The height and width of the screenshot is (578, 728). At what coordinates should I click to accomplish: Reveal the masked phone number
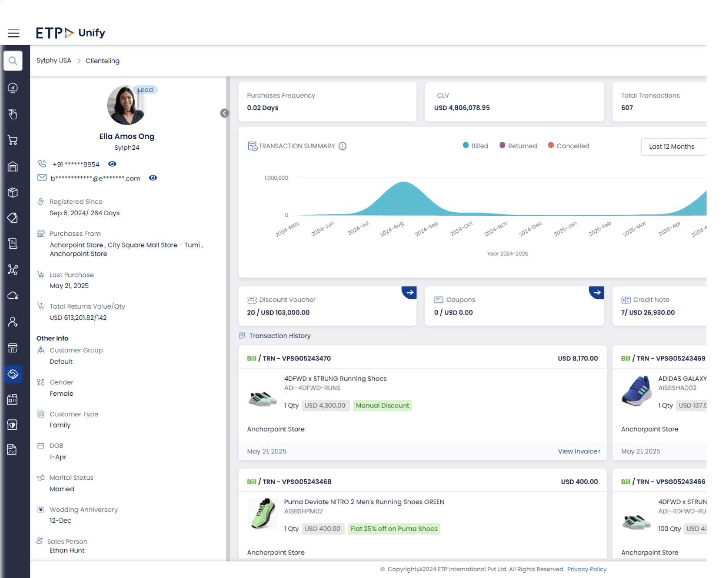113,164
